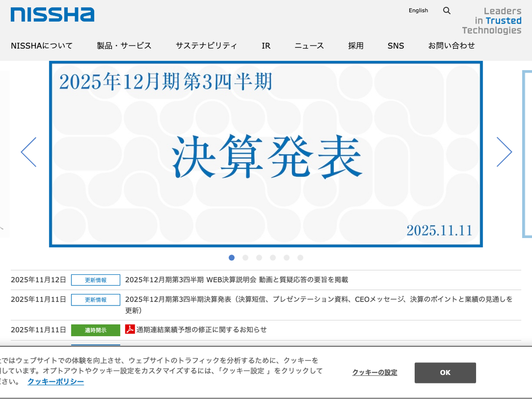Select the second carousel dot
Screen dimensions: 532x399
pyautogui.click(x=245, y=258)
